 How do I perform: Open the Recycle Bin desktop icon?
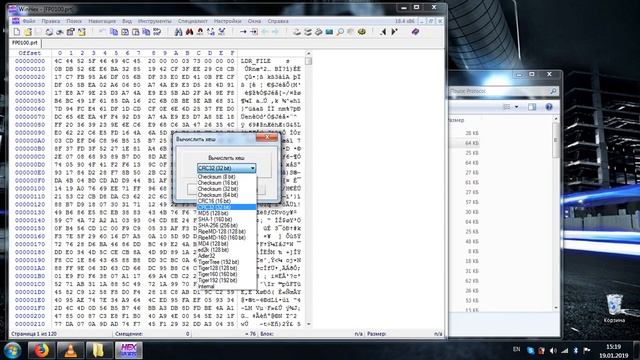pos(614,308)
